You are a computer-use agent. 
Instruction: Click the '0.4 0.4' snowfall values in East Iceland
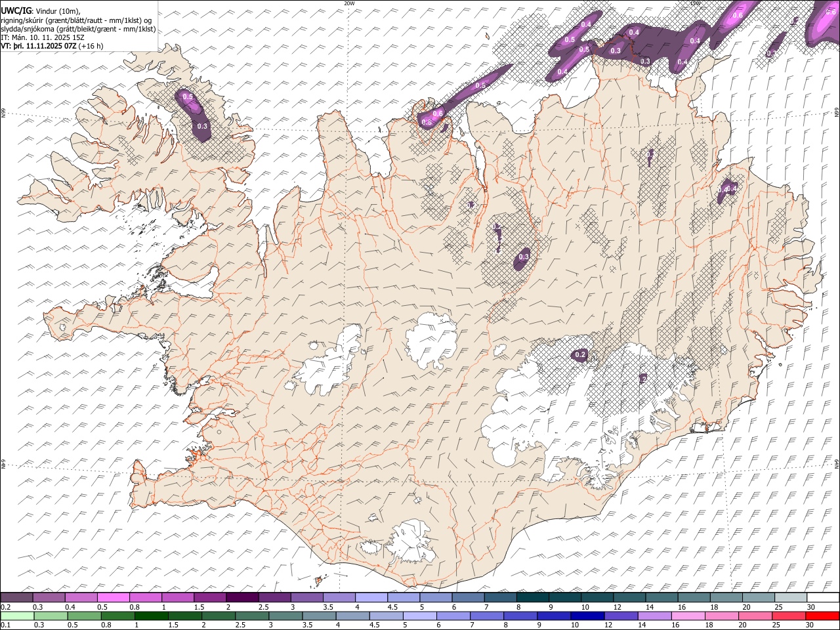click(x=728, y=189)
